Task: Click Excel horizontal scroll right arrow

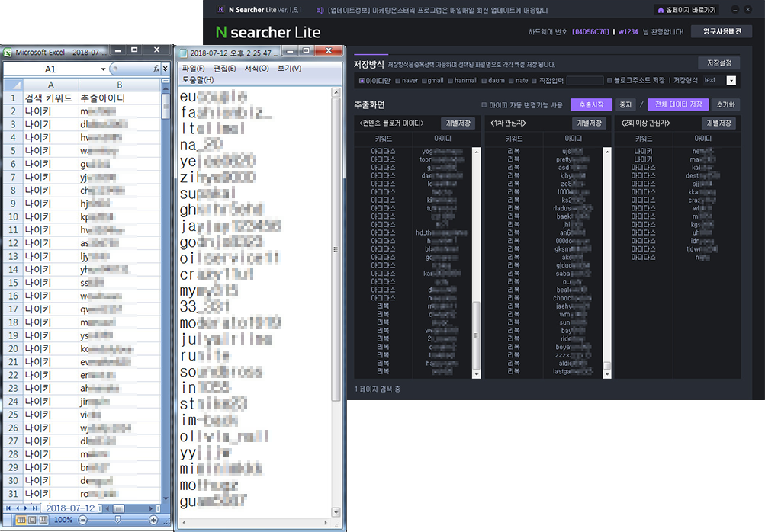Action: pos(151,508)
